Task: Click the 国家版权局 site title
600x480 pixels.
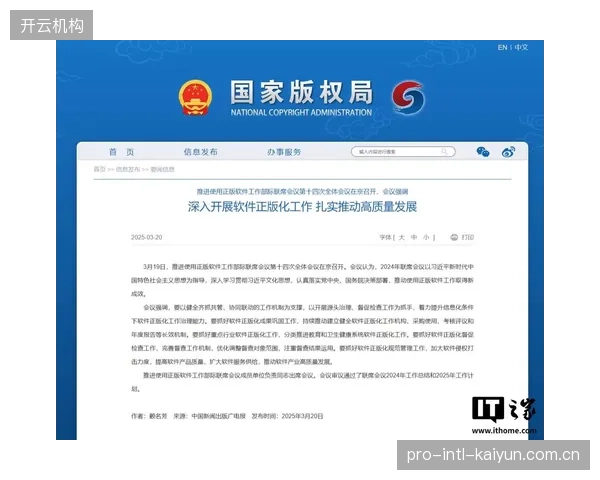Action: (x=302, y=92)
